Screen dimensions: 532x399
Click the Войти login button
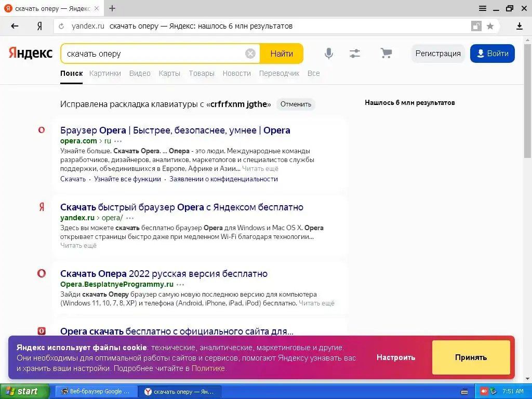(493, 54)
